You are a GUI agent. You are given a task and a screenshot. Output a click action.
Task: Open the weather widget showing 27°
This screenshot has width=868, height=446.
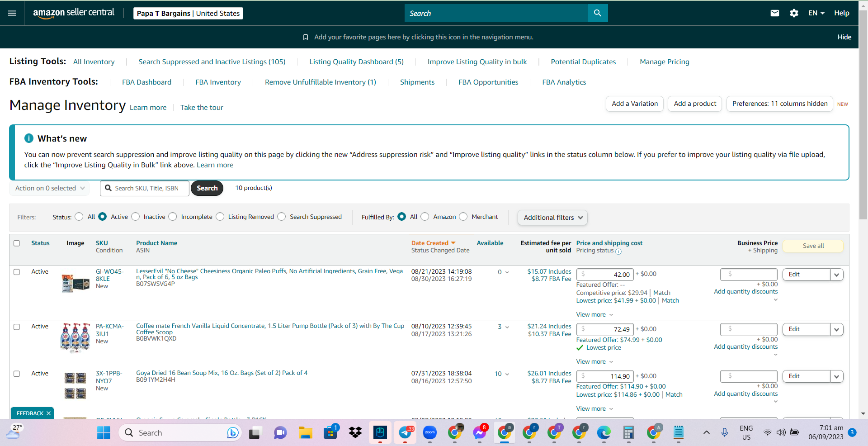pos(14,432)
